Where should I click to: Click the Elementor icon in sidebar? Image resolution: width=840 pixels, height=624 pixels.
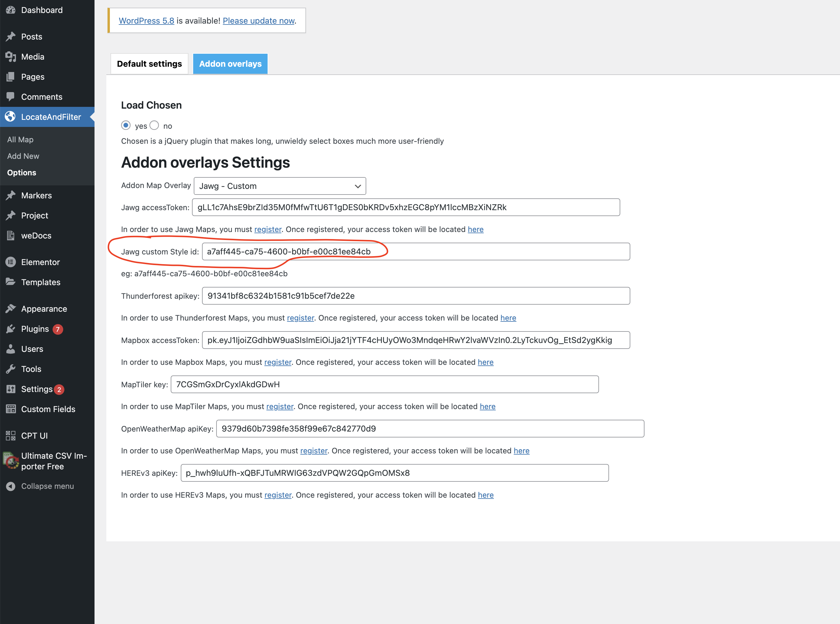(11, 262)
